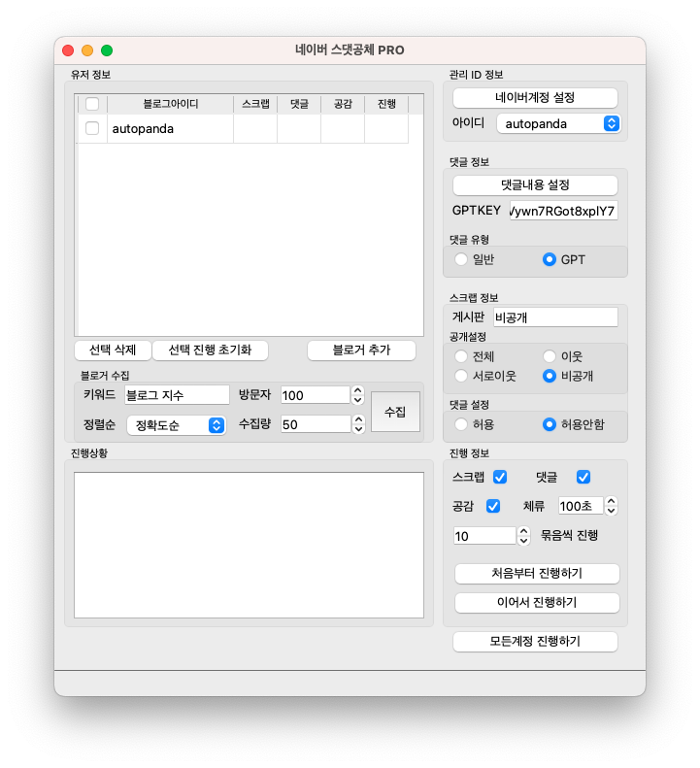Select the 서로이웃 visibility radio
This screenshot has width=700, height=768.
pos(461,376)
